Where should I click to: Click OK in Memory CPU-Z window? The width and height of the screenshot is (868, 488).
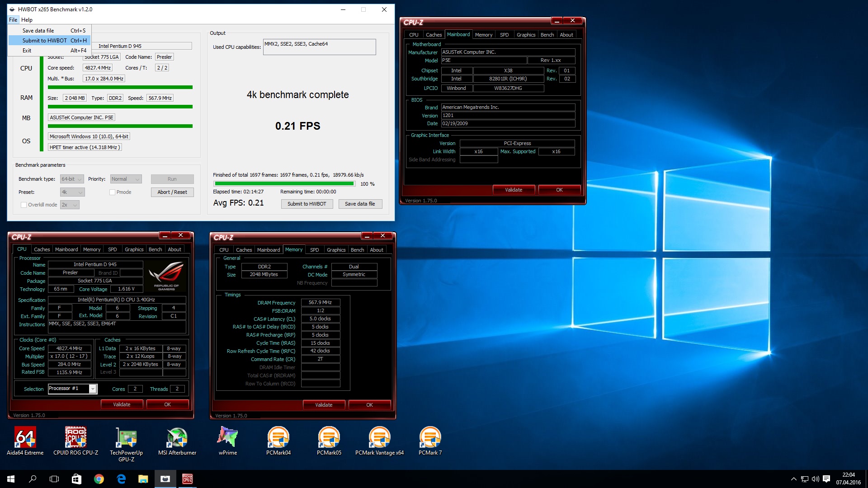(x=369, y=405)
